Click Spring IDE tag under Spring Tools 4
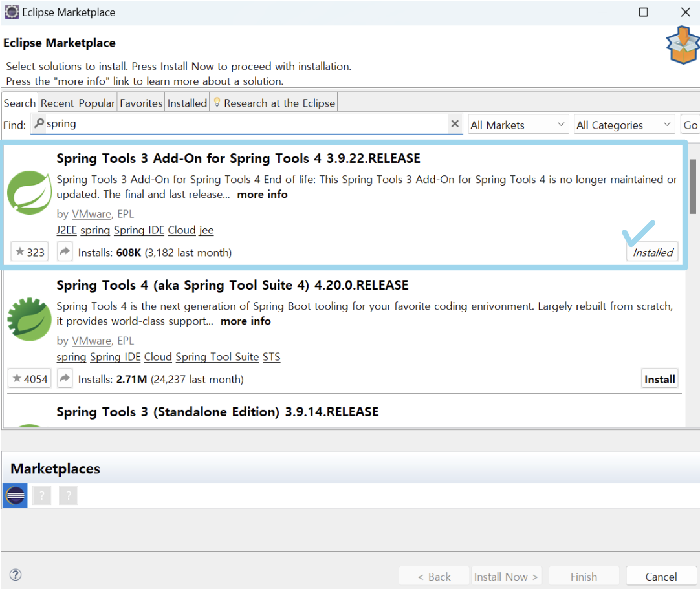The width and height of the screenshot is (700, 589). click(x=115, y=356)
